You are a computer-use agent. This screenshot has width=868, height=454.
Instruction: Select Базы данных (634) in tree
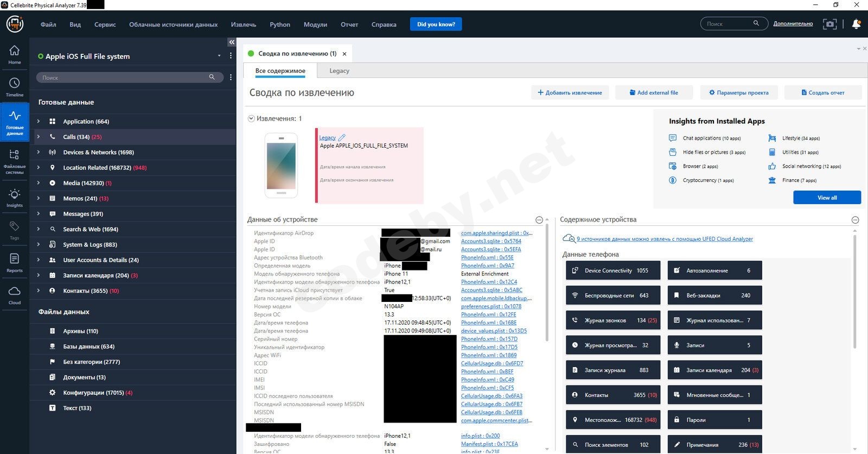pyautogui.click(x=88, y=346)
